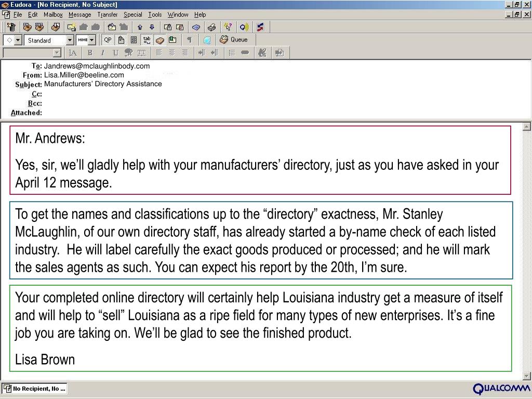Click the To field with Jandrews address

[97, 66]
